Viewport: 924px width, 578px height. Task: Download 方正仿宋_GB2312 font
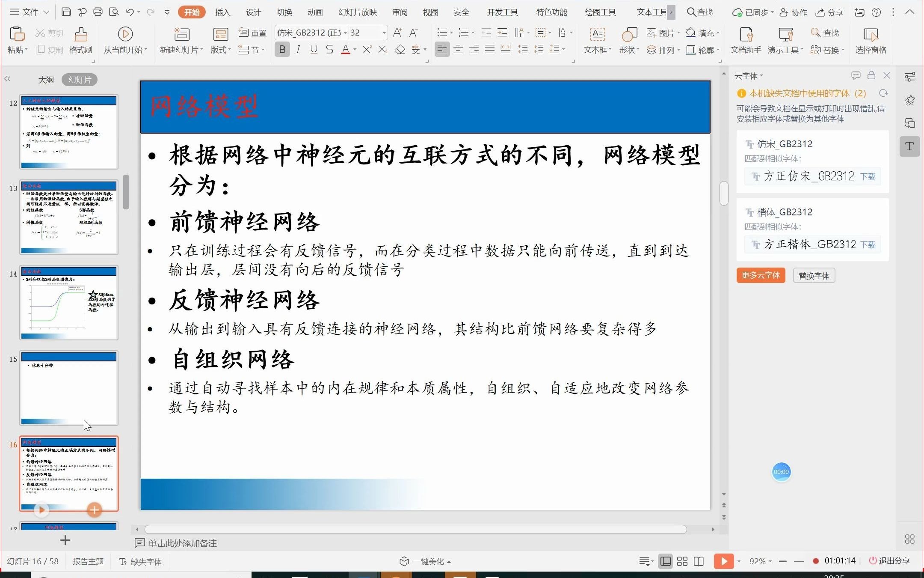pos(868,176)
